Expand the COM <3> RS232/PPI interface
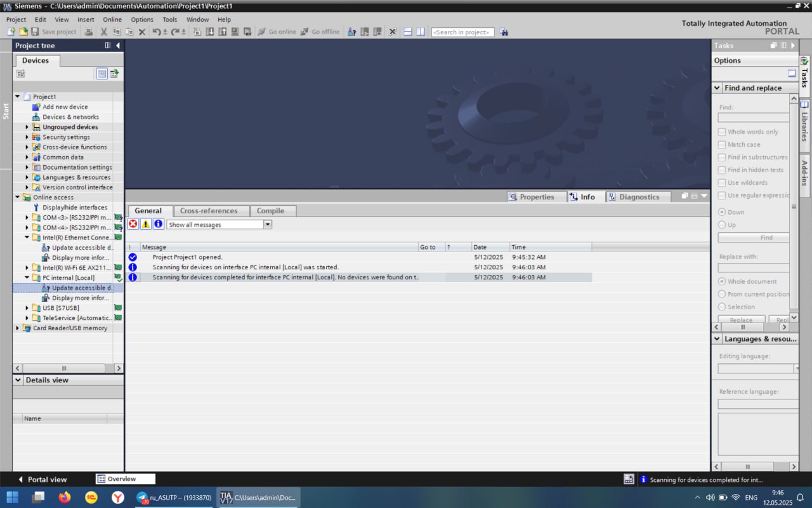 27,218
